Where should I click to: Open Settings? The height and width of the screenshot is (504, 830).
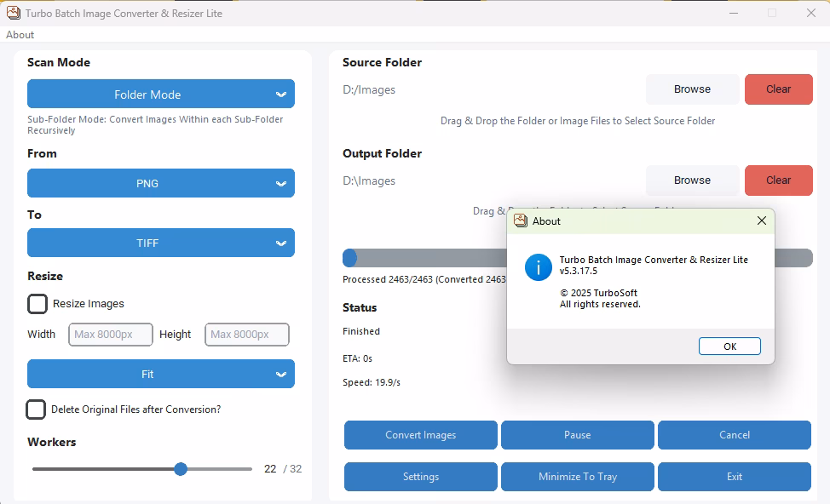[x=421, y=477]
